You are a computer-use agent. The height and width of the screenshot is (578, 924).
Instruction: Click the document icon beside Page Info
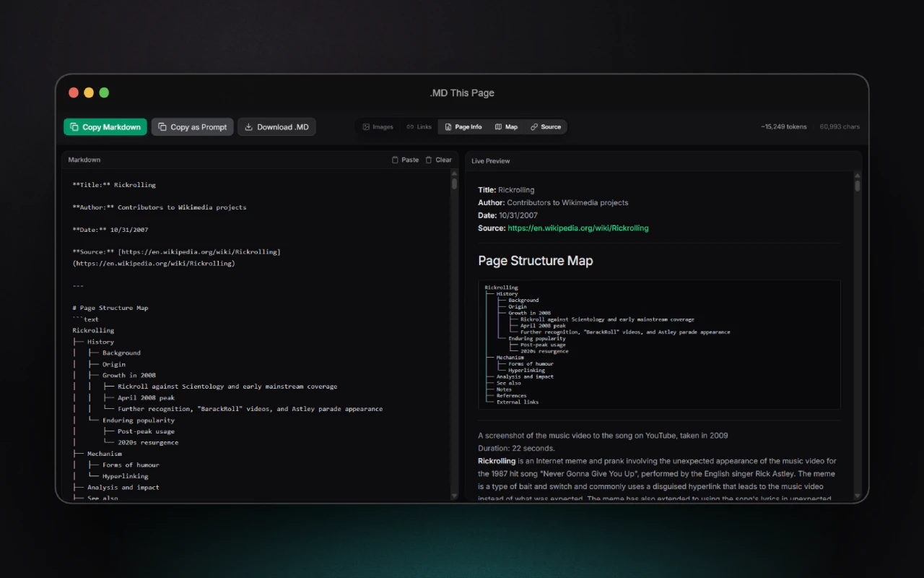[448, 127]
